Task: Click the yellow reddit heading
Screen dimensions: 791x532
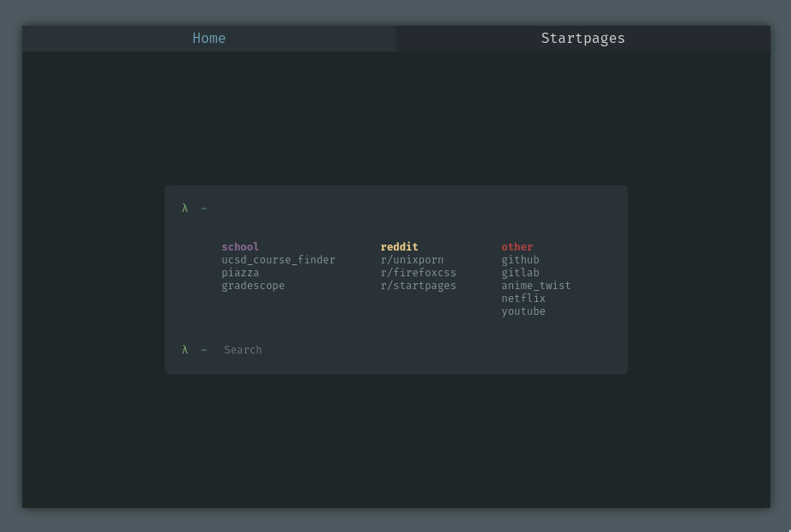Action: tap(399, 247)
